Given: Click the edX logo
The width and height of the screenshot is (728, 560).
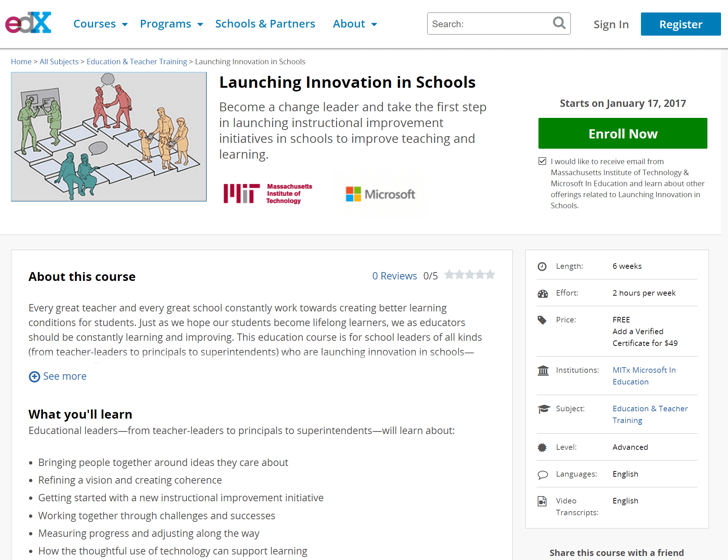Looking at the screenshot, I should pyautogui.click(x=28, y=23).
